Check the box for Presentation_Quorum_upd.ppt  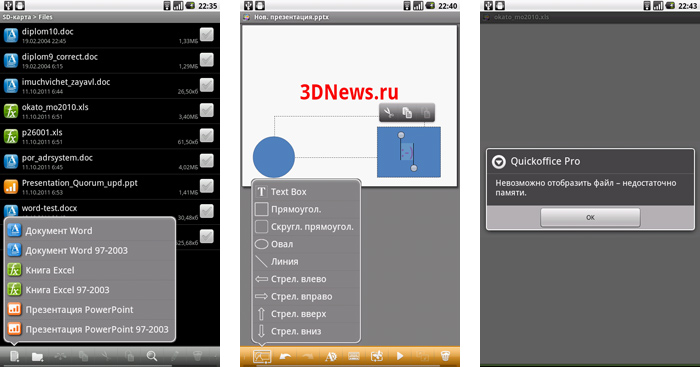click(207, 186)
